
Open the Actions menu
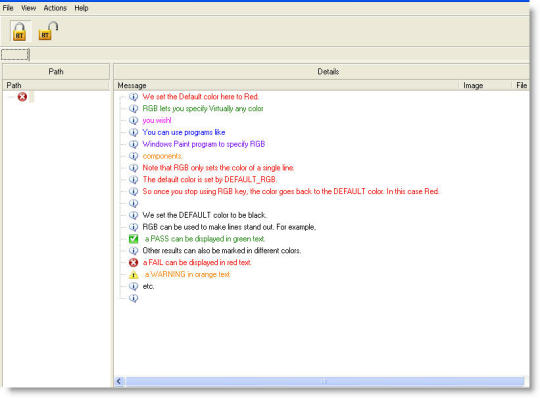(55, 8)
